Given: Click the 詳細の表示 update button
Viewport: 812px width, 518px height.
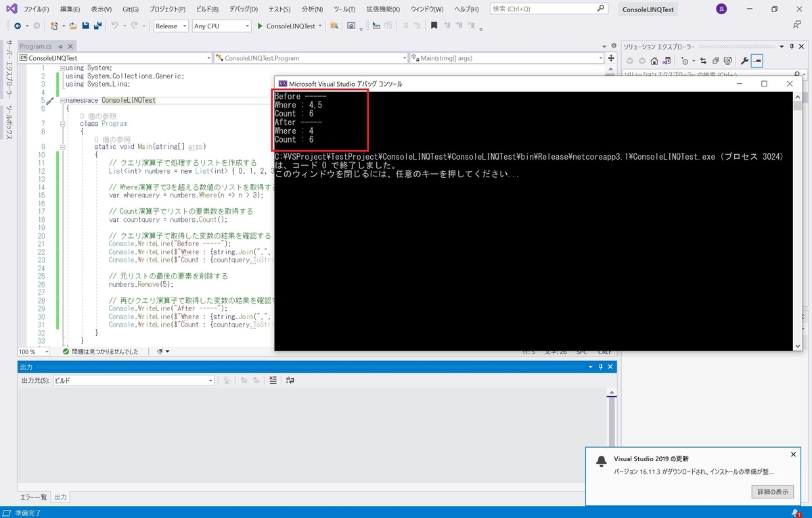Looking at the screenshot, I should click(772, 492).
